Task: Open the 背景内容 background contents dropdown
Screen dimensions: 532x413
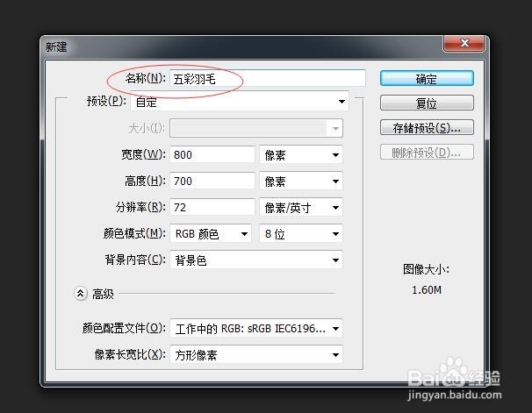Action: point(256,260)
